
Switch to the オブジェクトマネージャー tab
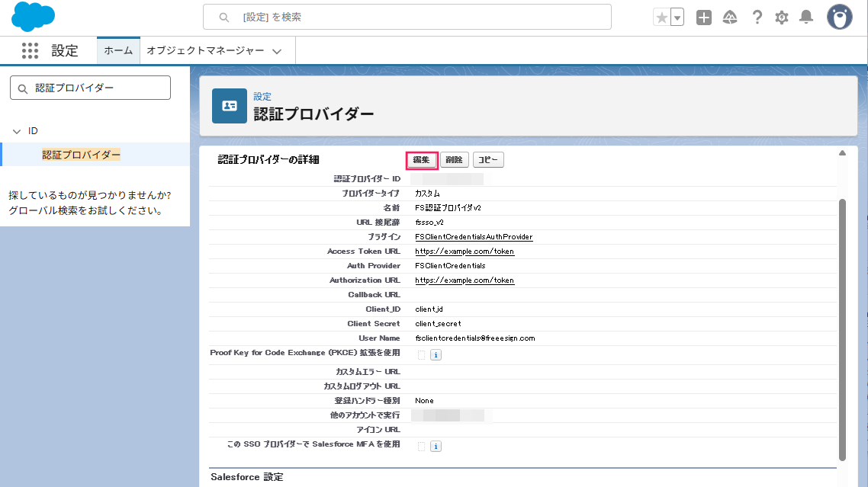(205, 50)
